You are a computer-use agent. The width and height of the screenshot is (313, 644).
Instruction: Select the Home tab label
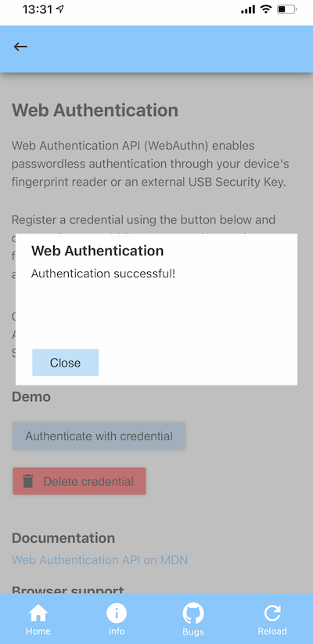click(38, 631)
